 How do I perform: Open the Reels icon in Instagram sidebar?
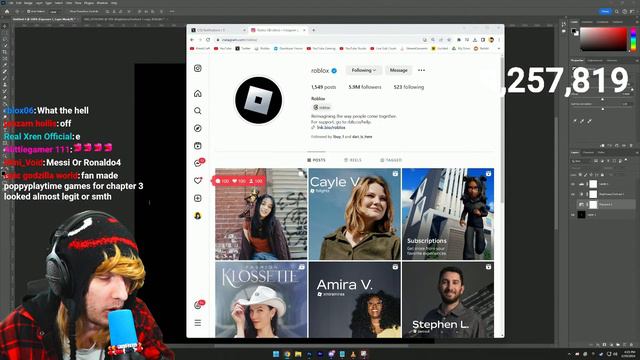[198, 146]
